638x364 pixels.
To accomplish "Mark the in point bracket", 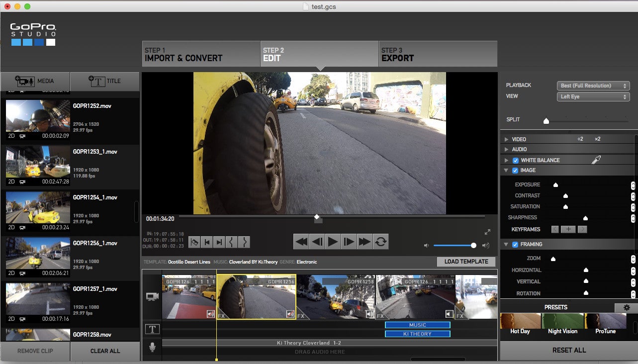I will coord(232,242).
